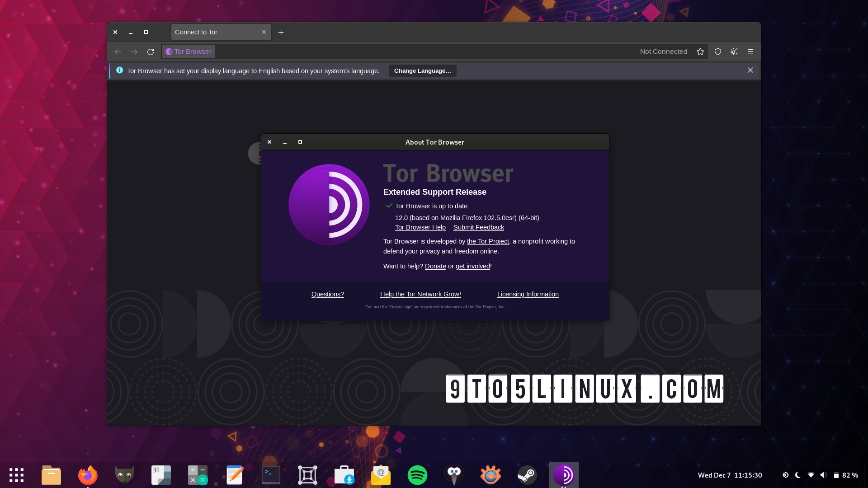868x488 pixels.
Task: Click the onion icon in the address bar
Action: coord(170,51)
